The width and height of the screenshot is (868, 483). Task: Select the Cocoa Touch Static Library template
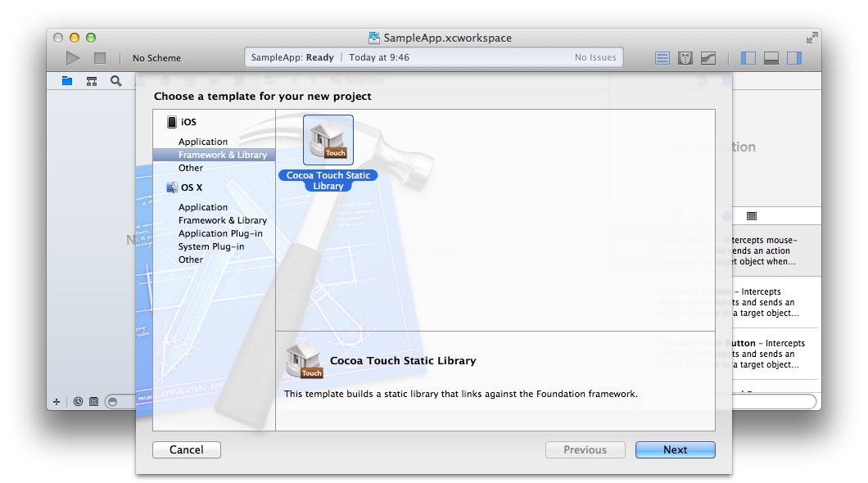(328, 141)
